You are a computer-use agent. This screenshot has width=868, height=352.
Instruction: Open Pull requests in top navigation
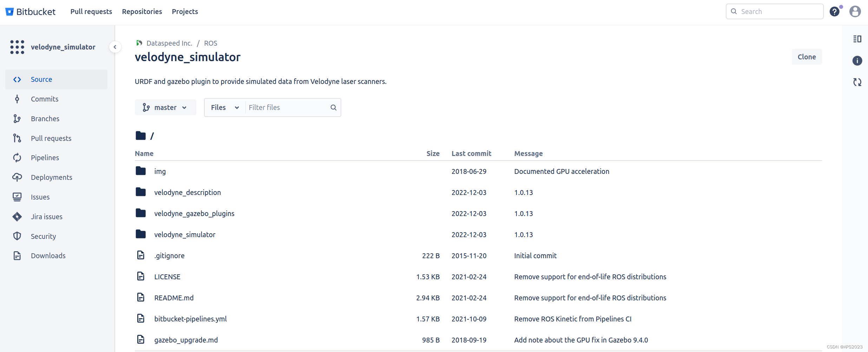(x=91, y=12)
